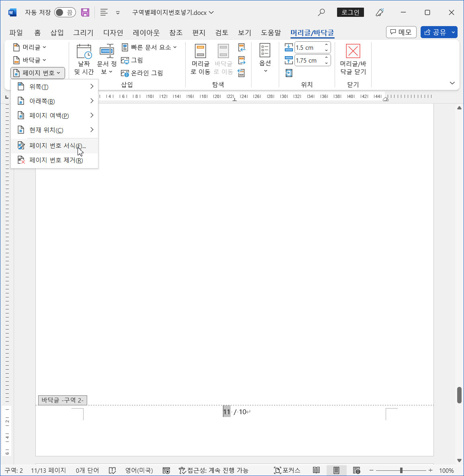Switch to the 삽입 tab
This screenshot has width=464, height=476.
pos(57,33)
